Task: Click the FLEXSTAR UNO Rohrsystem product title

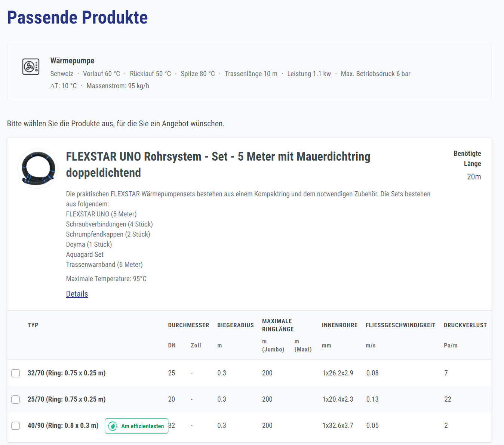Action: coord(218,164)
